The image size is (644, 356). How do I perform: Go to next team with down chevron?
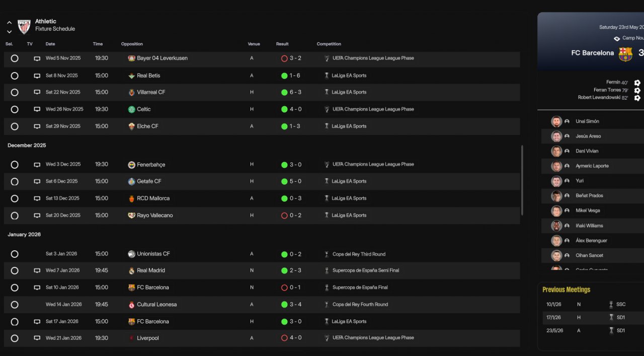pos(9,32)
